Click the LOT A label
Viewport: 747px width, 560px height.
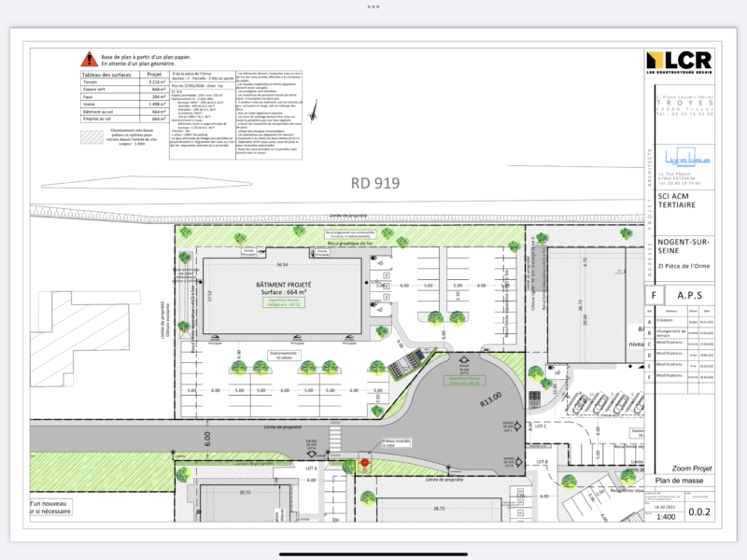pos(310,467)
